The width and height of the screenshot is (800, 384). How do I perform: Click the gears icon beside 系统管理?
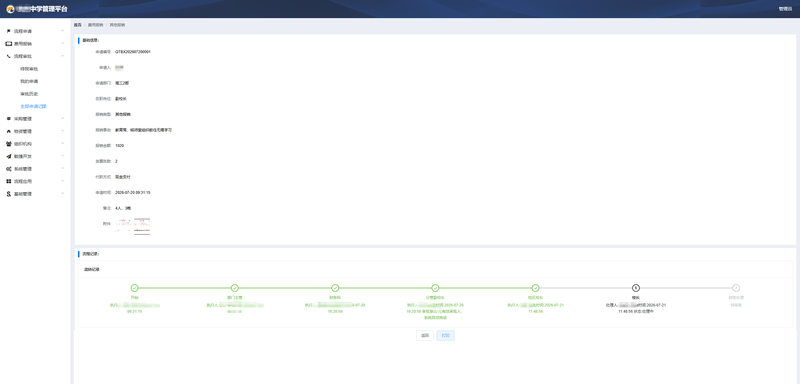coord(9,169)
